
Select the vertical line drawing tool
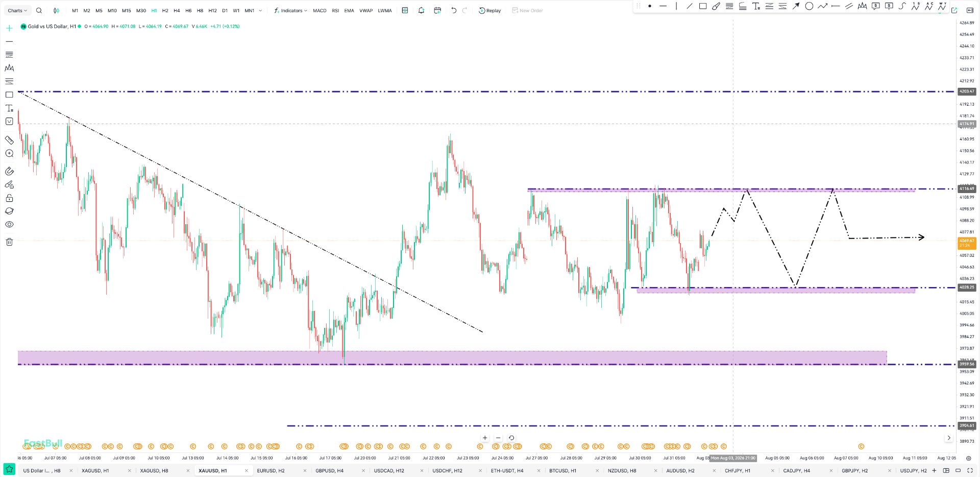pos(676,6)
